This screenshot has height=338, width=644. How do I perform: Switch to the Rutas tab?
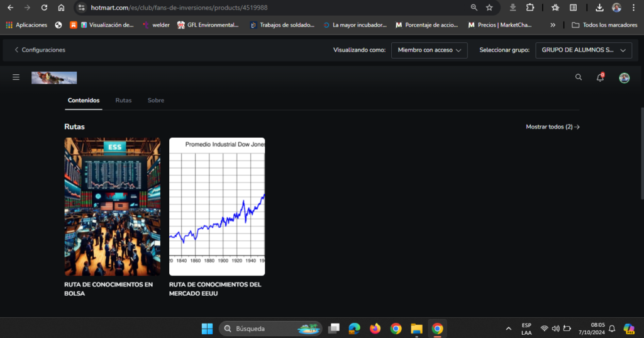pyautogui.click(x=123, y=100)
